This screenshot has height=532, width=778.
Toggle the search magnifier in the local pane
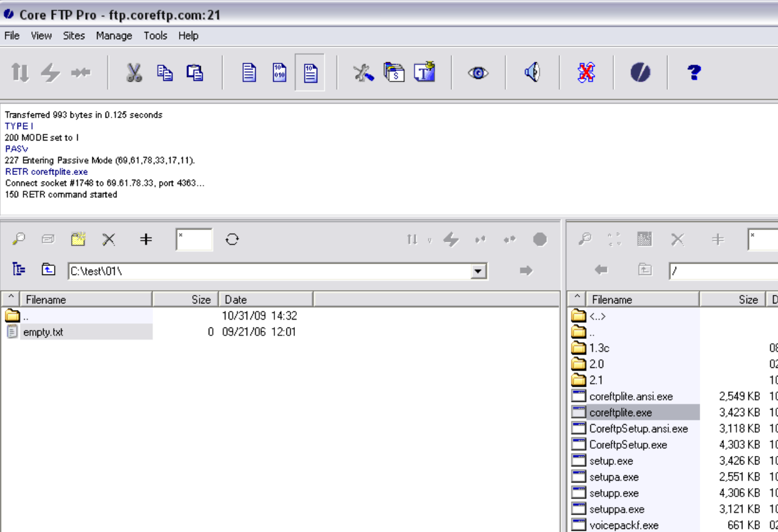tap(17, 239)
